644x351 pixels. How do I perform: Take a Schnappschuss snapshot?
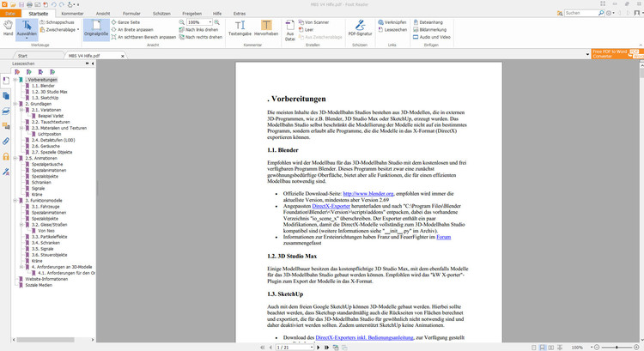pos(57,22)
